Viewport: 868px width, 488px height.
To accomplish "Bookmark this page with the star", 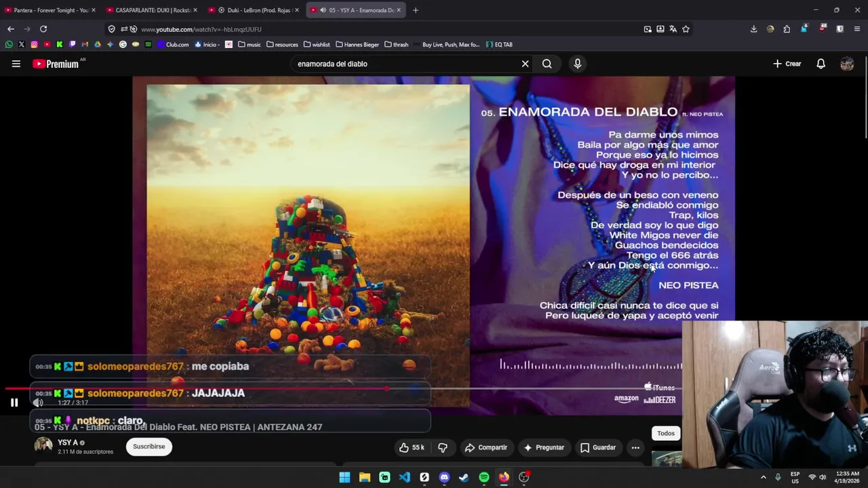I will click(686, 29).
